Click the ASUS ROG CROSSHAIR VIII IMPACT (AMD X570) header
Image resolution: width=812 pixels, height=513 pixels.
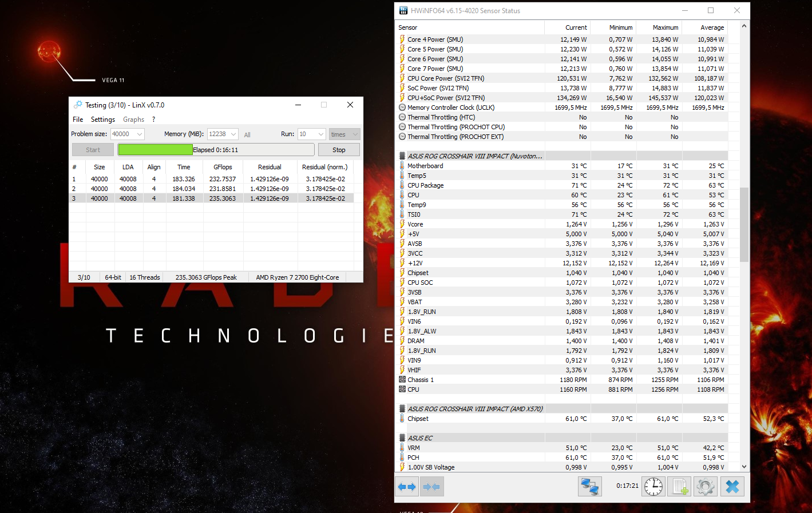pos(475,409)
